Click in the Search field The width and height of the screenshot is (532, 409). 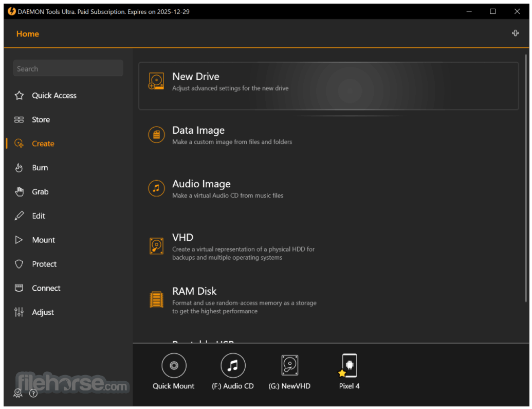[68, 68]
